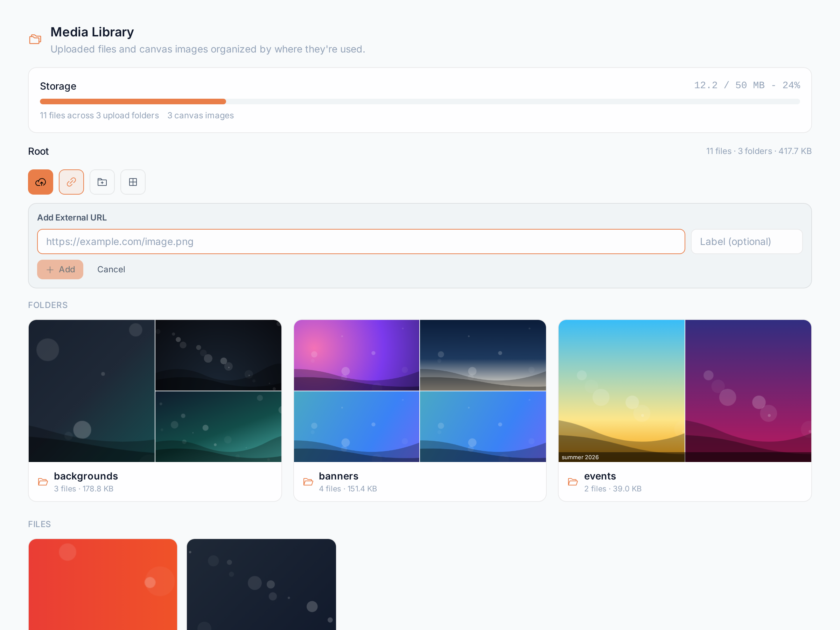Click the new folder icon button
The image size is (840, 630).
click(102, 182)
